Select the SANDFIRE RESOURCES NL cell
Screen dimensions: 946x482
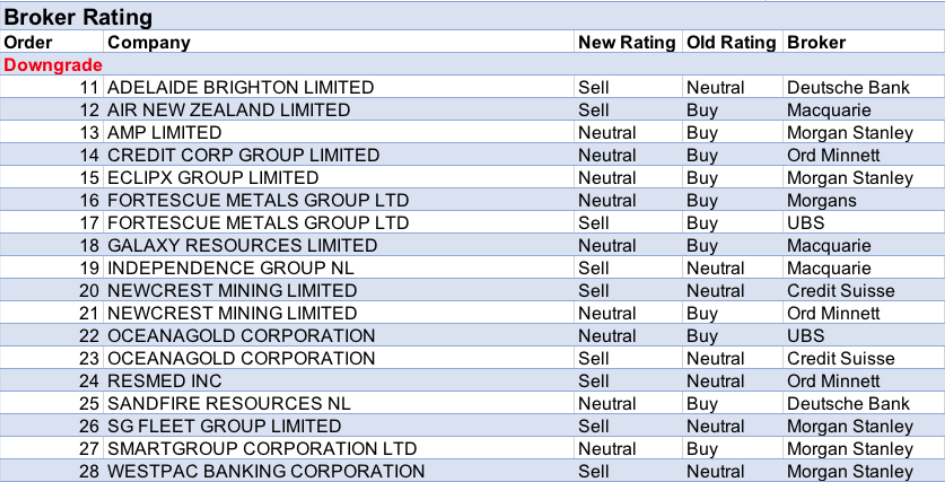(x=229, y=404)
